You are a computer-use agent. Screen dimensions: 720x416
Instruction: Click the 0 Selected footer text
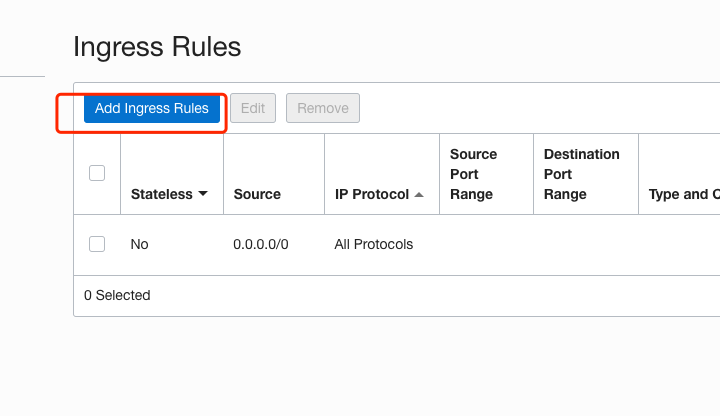(x=117, y=295)
